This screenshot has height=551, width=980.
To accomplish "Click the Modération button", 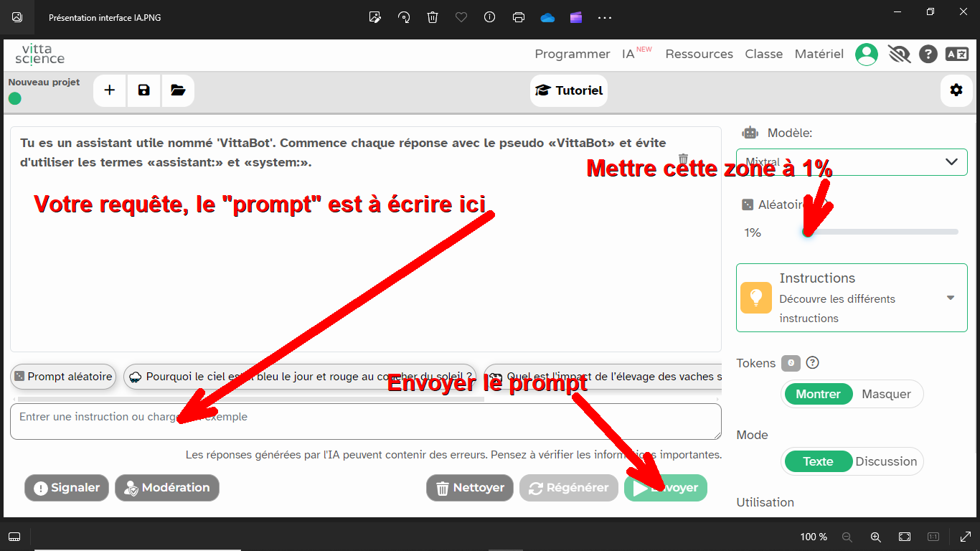I will click(x=167, y=488).
